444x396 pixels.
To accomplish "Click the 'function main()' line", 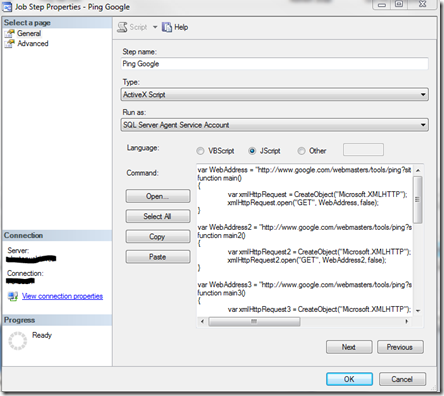I will pyautogui.click(x=219, y=178).
